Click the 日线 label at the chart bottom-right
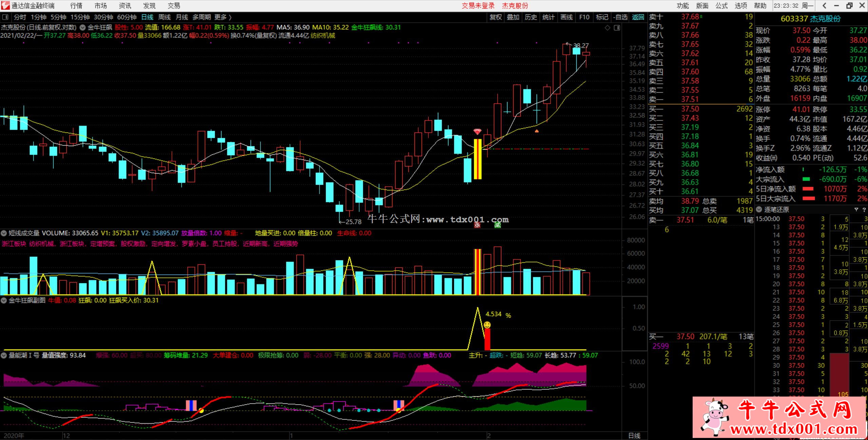This screenshot has width=868, height=440. pos(634,436)
